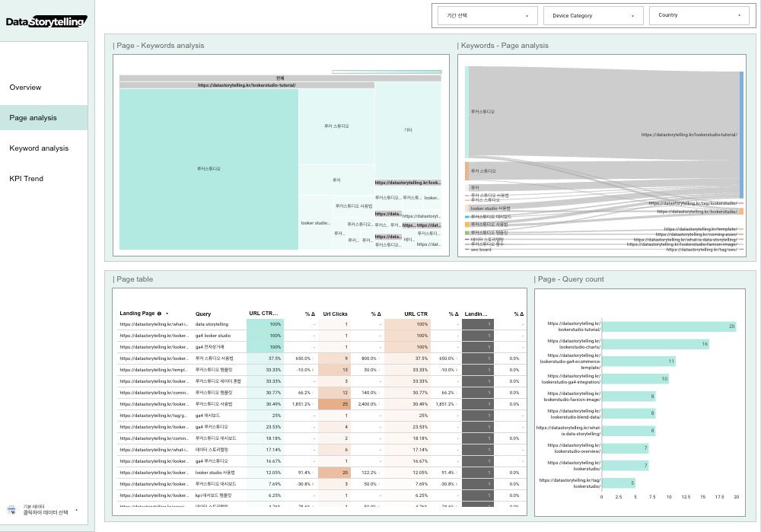The image size is (761, 532).
Task: Click the looker studio 사용법 query table cell
Action: tap(215, 473)
